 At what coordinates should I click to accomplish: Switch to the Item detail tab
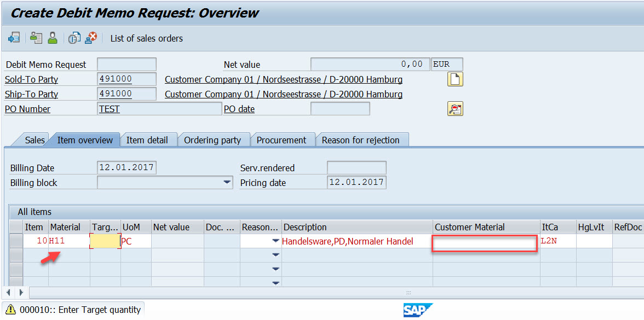coord(148,139)
